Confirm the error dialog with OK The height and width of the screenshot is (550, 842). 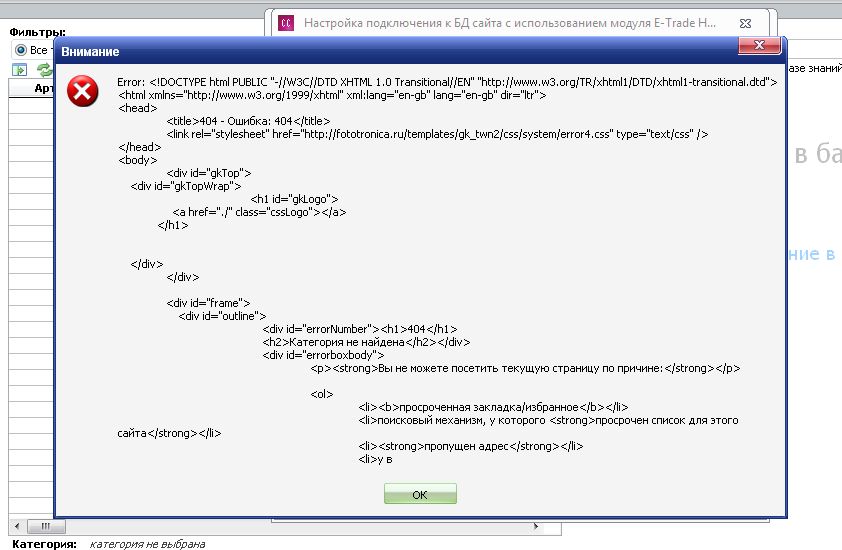tap(420, 494)
